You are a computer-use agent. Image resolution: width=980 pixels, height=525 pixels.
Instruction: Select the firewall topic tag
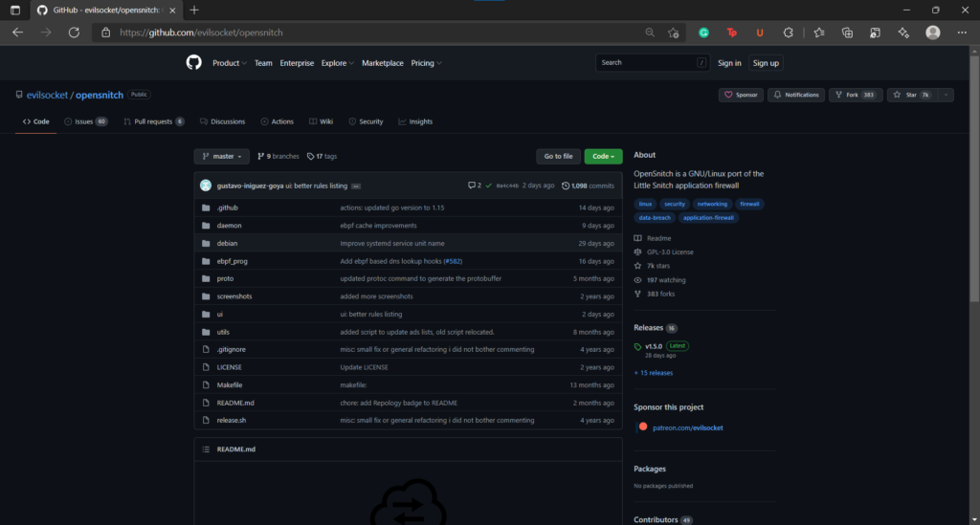[x=749, y=204]
